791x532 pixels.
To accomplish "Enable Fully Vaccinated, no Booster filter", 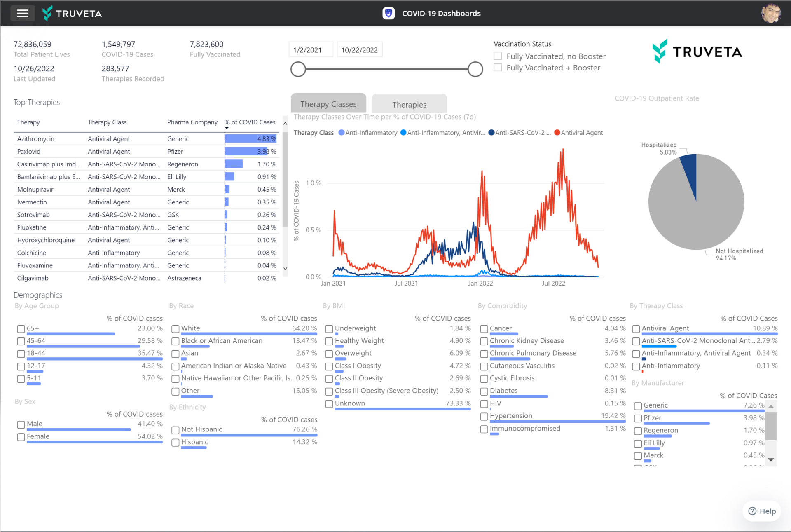I will (497, 56).
